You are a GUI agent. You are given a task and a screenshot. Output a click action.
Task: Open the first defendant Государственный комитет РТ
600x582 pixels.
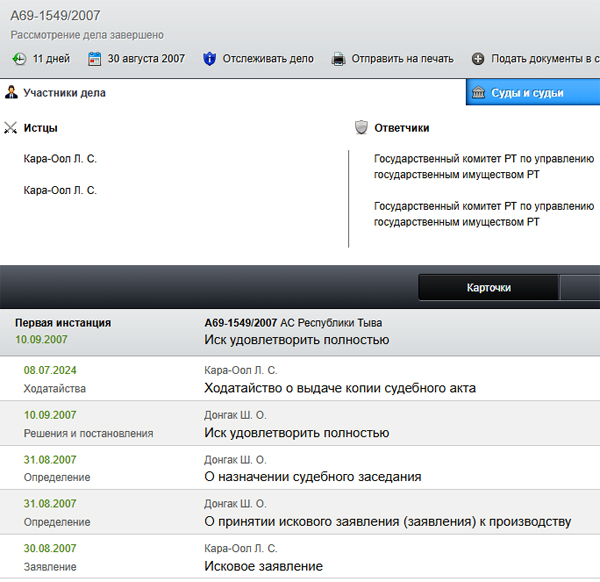tap(483, 166)
